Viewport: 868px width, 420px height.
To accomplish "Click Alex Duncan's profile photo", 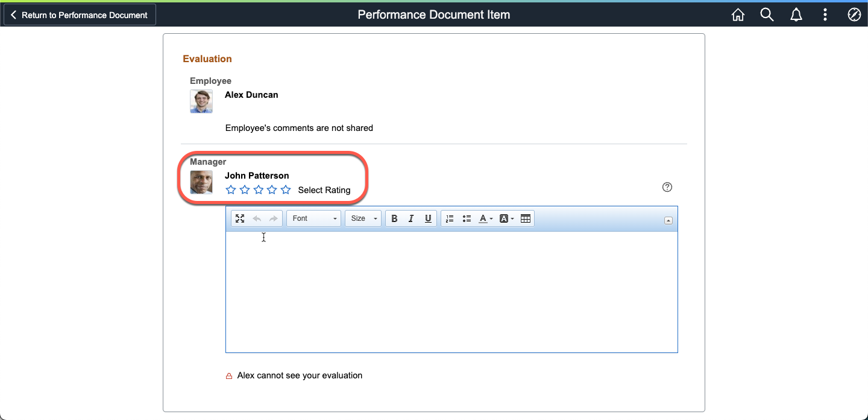I will pyautogui.click(x=201, y=101).
